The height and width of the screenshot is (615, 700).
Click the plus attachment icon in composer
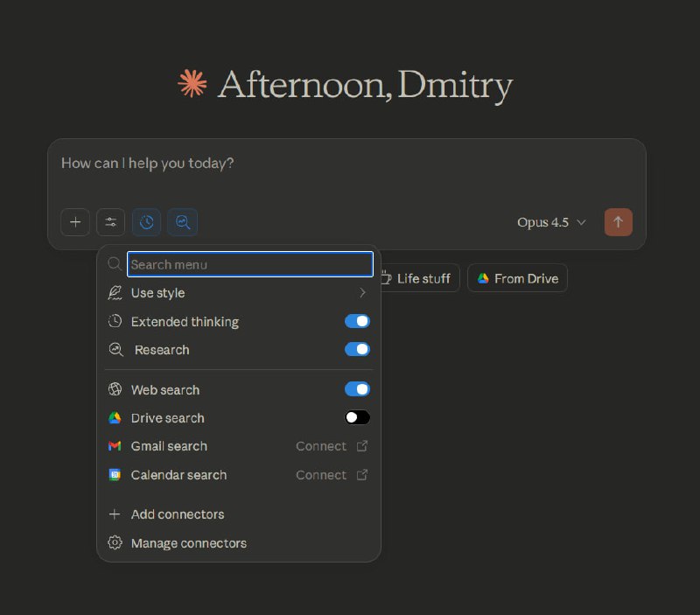click(75, 222)
